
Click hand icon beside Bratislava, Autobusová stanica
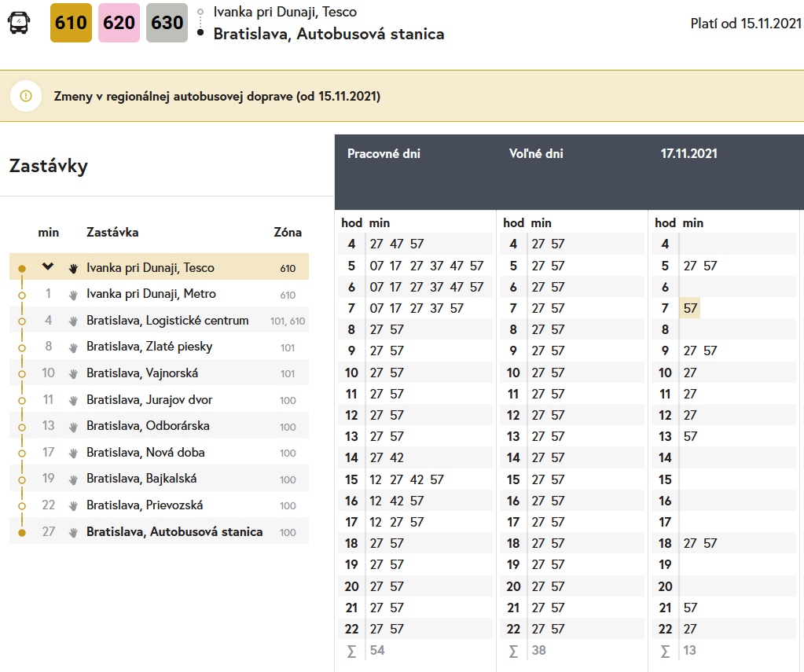(x=73, y=532)
